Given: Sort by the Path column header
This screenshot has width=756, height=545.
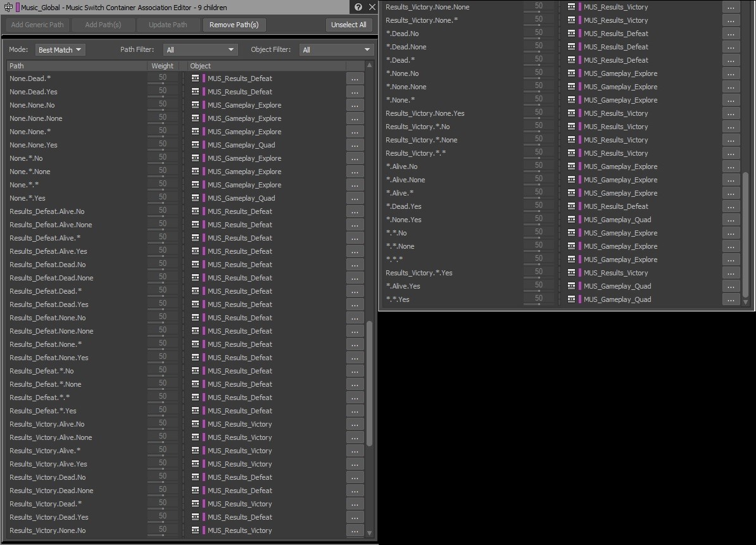Looking at the screenshot, I should pos(76,66).
